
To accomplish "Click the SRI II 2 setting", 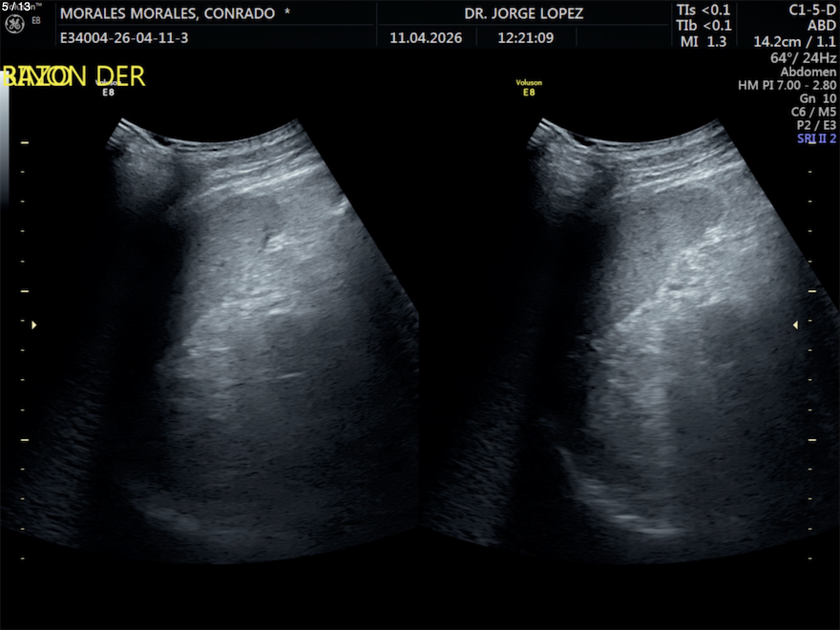I will [x=816, y=138].
